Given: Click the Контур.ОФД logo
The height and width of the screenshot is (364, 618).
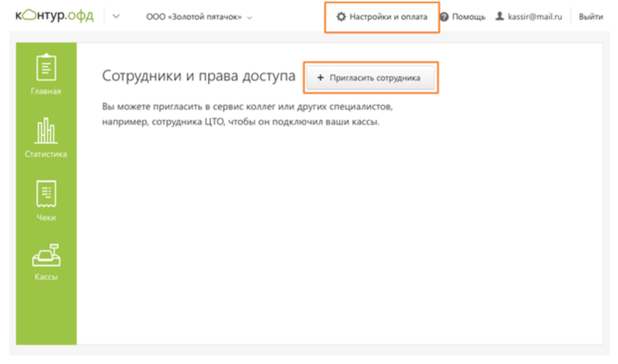Looking at the screenshot, I should [54, 16].
